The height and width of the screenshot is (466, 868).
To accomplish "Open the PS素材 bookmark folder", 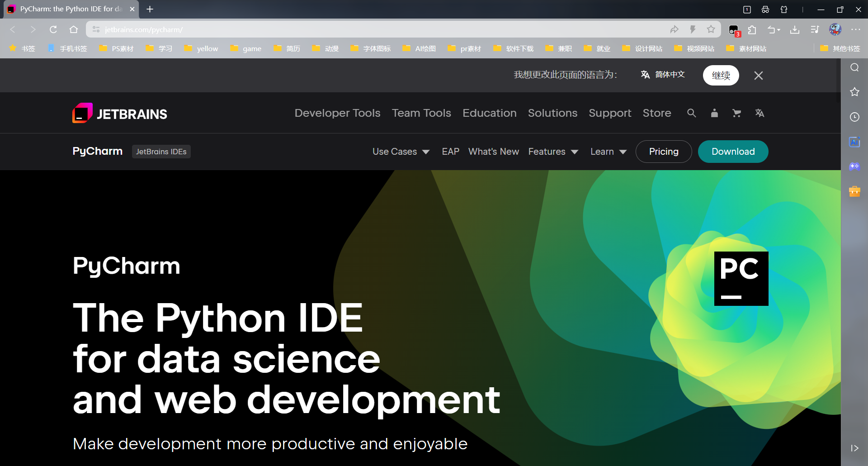I will tap(117, 48).
